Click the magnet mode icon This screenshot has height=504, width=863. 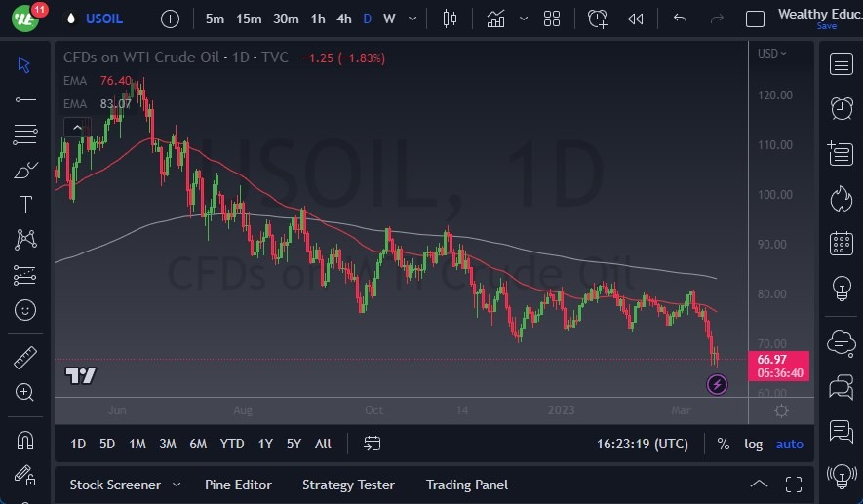(25, 440)
